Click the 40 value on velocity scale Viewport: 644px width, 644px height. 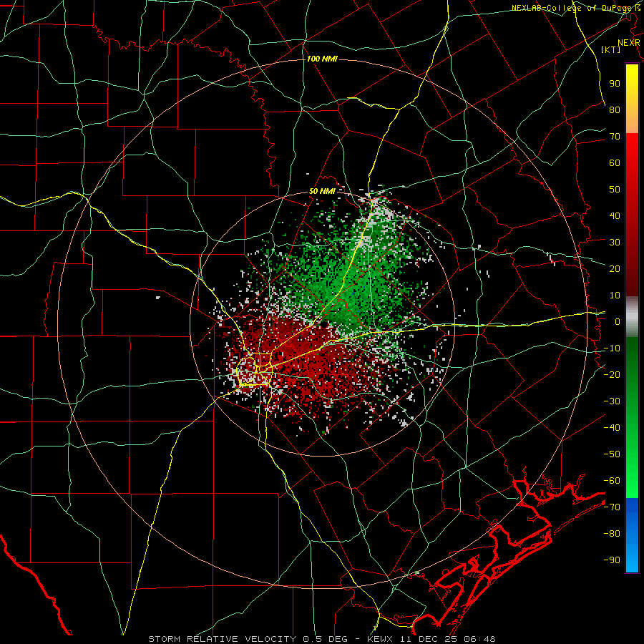[615, 215]
